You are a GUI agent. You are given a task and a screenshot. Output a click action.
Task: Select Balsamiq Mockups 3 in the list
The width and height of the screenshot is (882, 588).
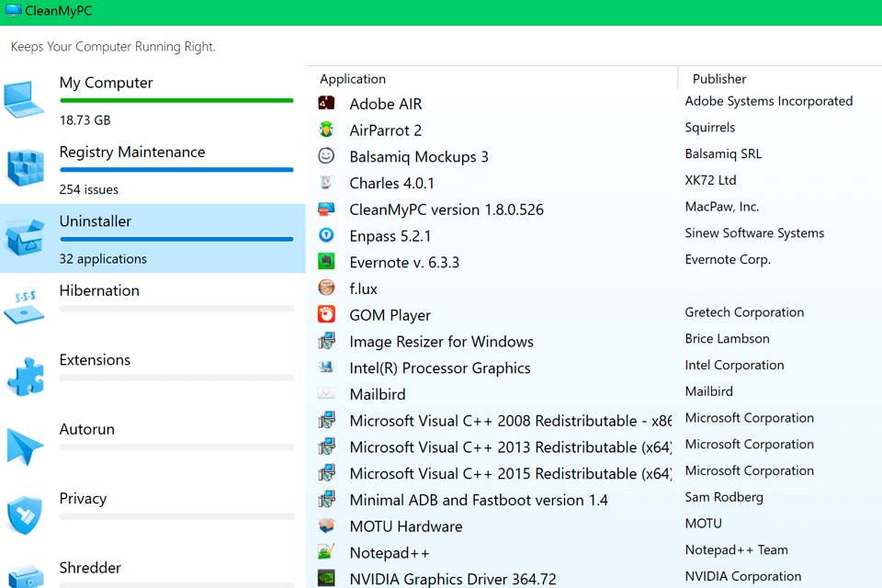point(419,157)
